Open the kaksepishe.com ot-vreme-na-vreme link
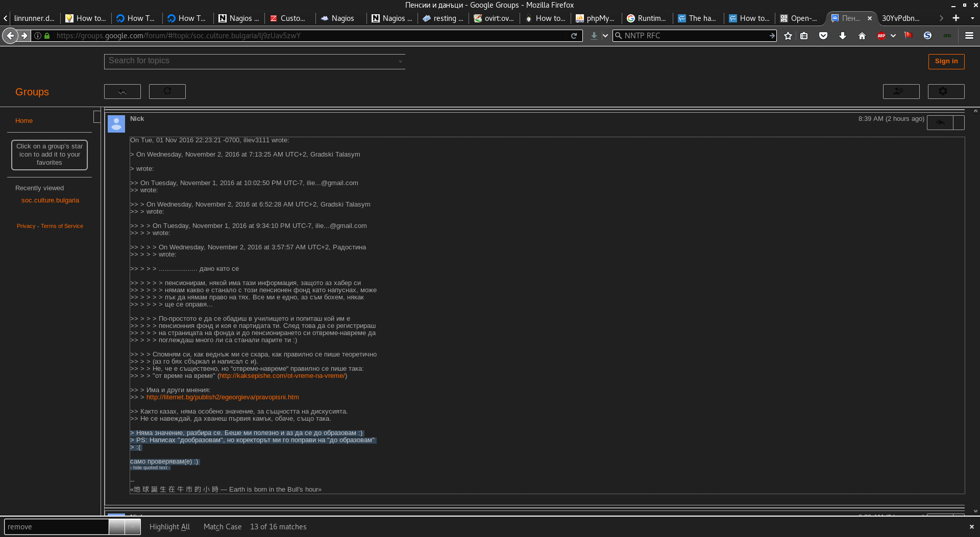The image size is (980, 537). point(282,376)
